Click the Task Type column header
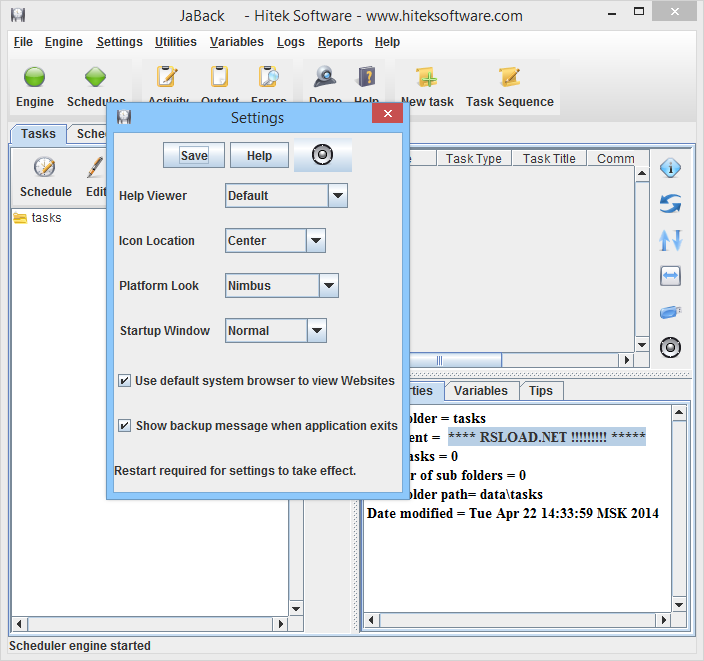The height and width of the screenshot is (661, 704). 474,159
